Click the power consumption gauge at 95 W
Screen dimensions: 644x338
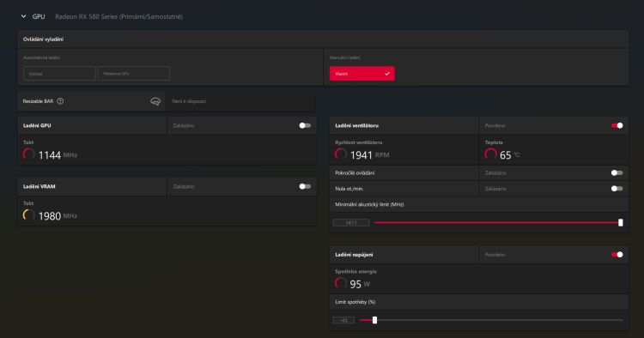click(341, 283)
